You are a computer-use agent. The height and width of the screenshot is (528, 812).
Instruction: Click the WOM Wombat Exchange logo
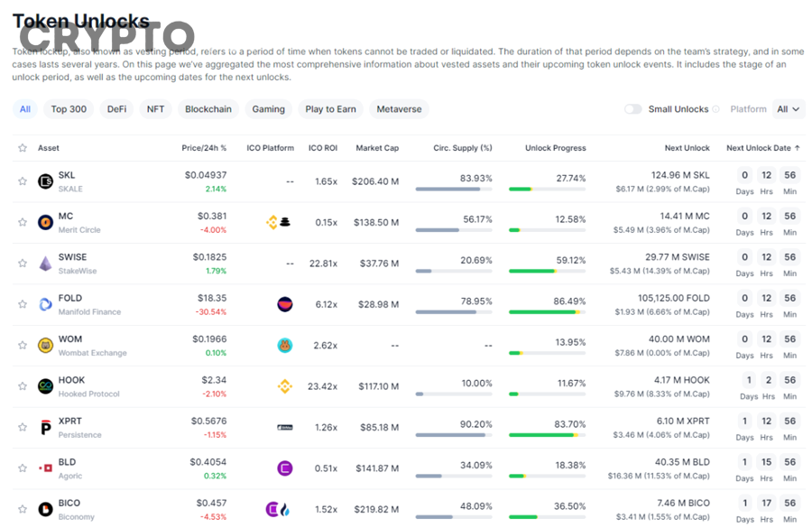[46, 345]
